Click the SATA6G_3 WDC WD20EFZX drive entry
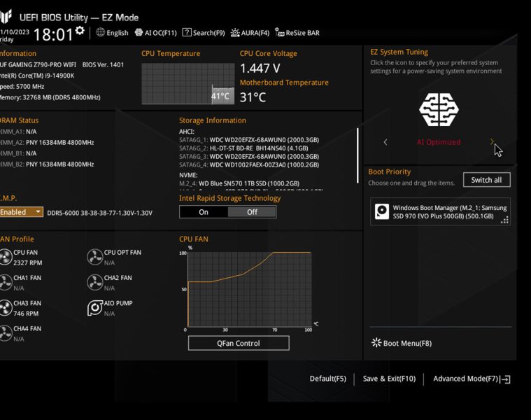Screen dimensions: 531x420 coord(249,157)
